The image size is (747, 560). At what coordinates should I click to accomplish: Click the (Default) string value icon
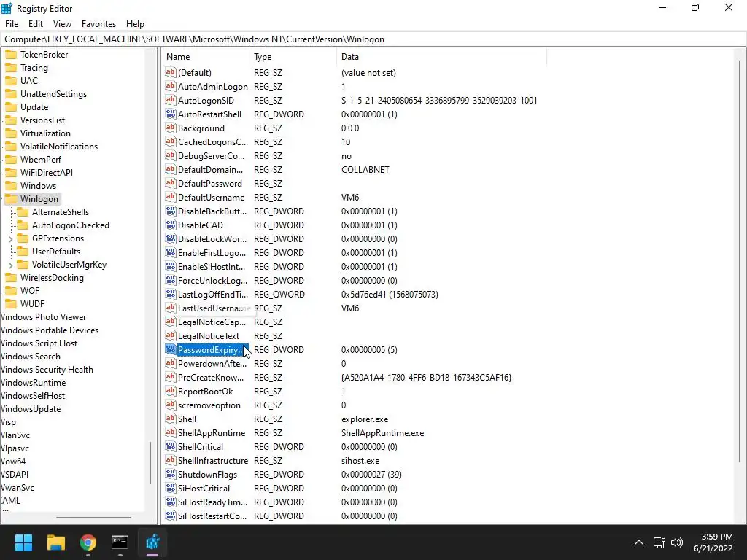[x=171, y=72]
